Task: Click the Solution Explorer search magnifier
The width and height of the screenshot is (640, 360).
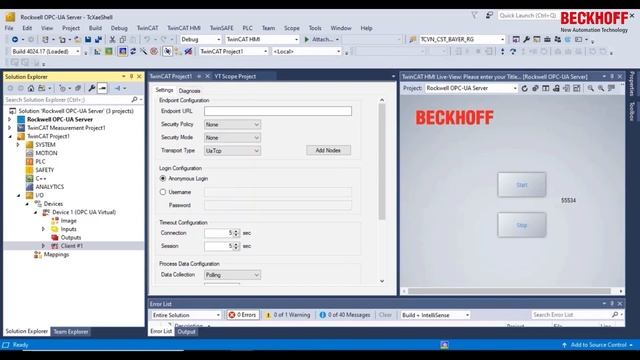Action: 134,100
